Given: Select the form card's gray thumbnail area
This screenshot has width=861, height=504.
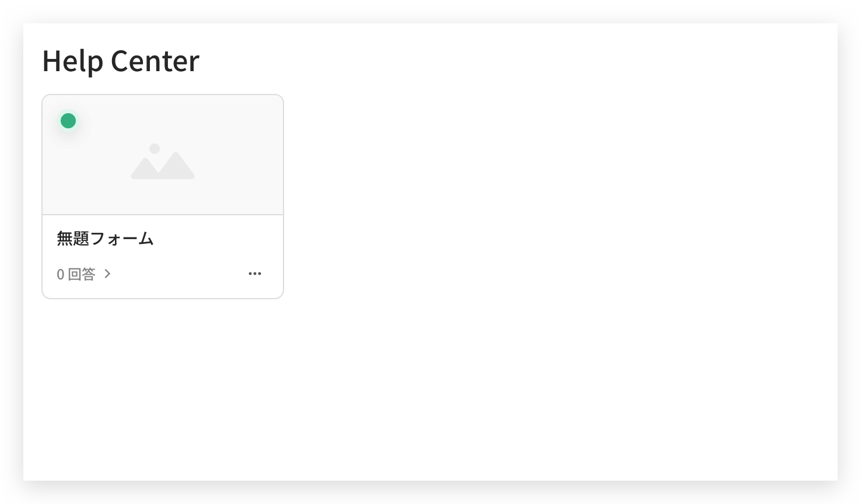Looking at the screenshot, I should tap(163, 155).
